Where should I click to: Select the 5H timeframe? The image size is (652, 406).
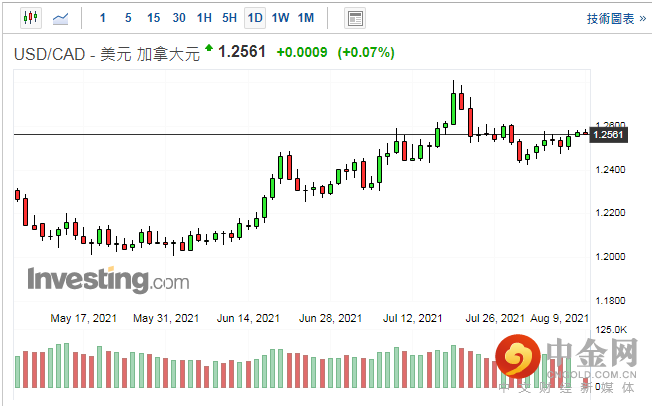point(229,18)
